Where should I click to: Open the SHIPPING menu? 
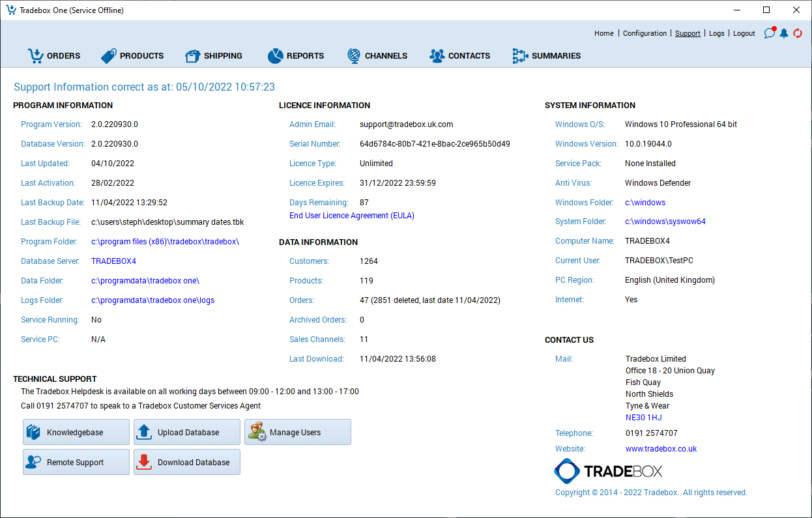[x=223, y=56]
